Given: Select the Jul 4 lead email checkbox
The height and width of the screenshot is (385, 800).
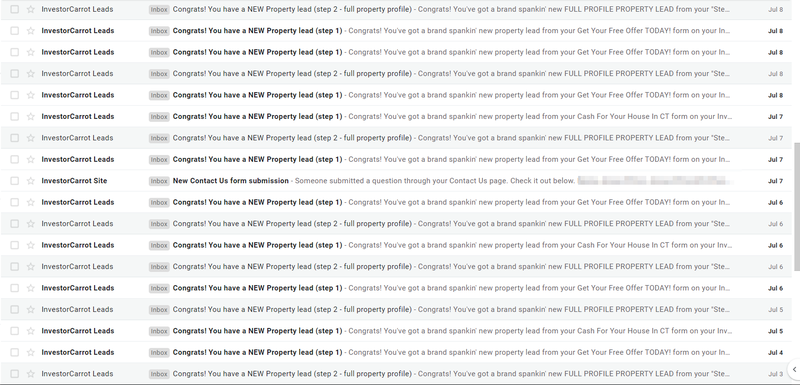Looking at the screenshot, I should pos(15,352).
